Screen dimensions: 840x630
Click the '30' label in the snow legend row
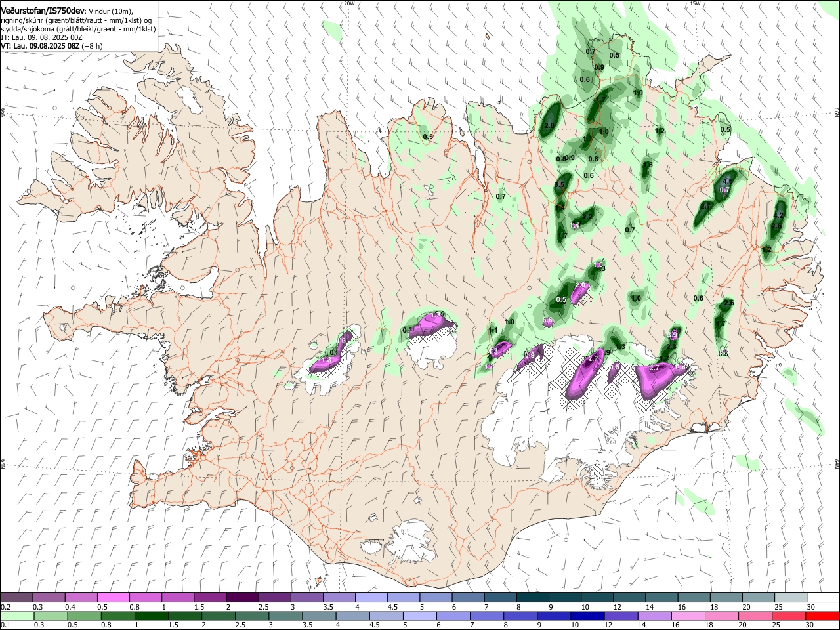pyautogui.click(x=811, y=607)
